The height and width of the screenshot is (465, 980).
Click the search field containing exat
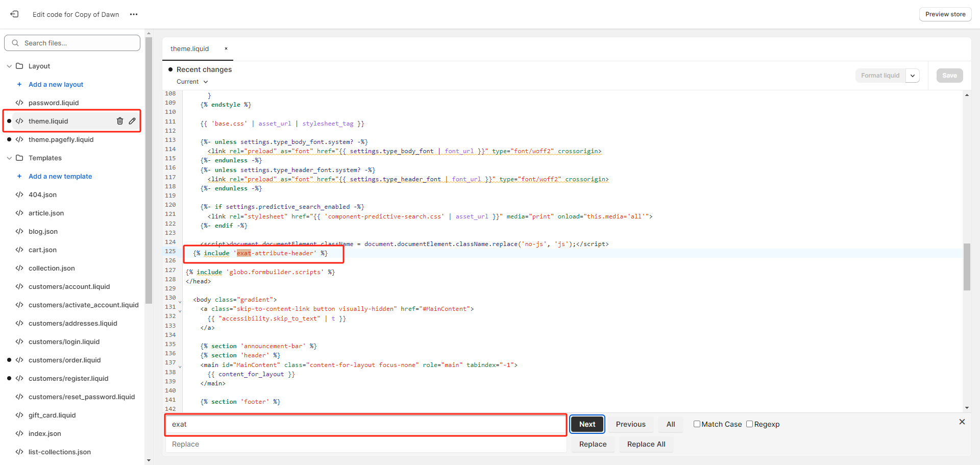[365, 424]
